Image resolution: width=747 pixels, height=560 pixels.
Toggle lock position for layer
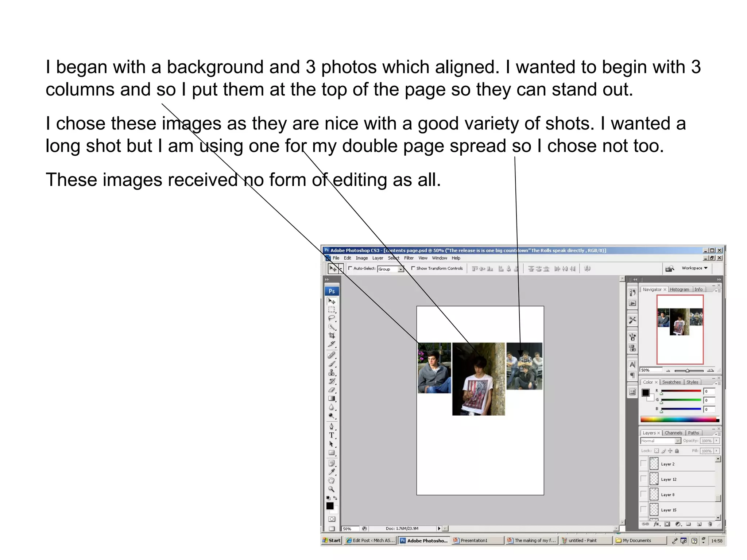tap(670, 451)
